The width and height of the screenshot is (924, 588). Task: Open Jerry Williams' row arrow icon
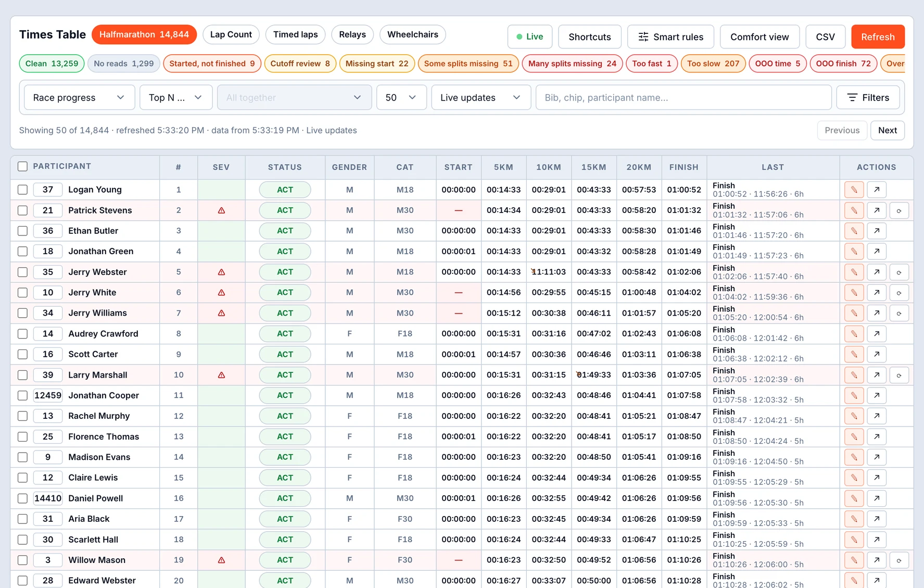coord(877,313)
